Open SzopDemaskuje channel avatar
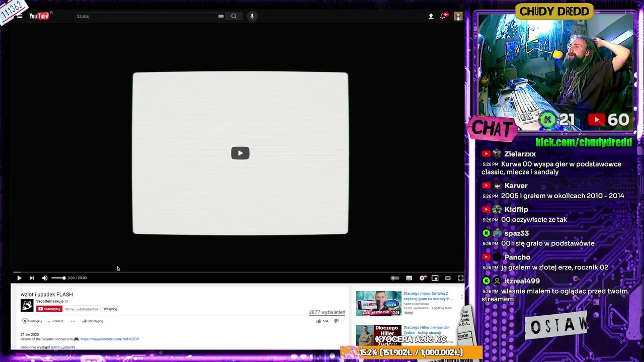The height and width of the screenshot is (362, 644). pyautogui.click(x=27, y=305)
